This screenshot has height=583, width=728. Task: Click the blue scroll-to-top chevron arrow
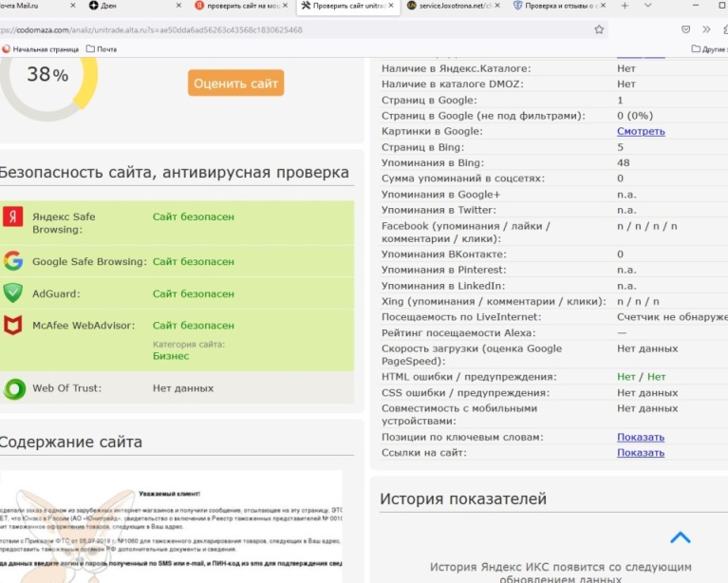click(681, 537)
